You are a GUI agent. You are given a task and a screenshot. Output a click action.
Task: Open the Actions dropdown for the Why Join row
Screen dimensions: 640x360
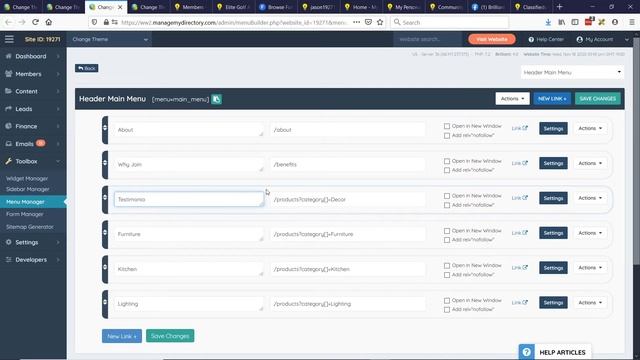tap(590, 163)
